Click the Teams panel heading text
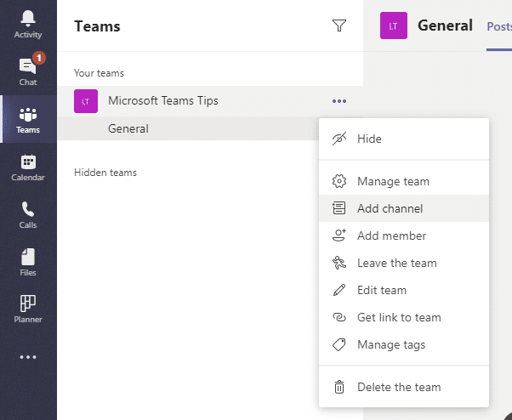Viewport: 512px width, 420px height. [97, 26]
